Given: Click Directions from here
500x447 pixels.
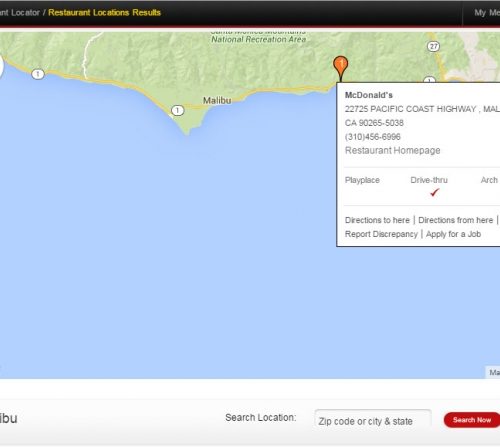Looking at the screenshot, I should coord(456,220).
